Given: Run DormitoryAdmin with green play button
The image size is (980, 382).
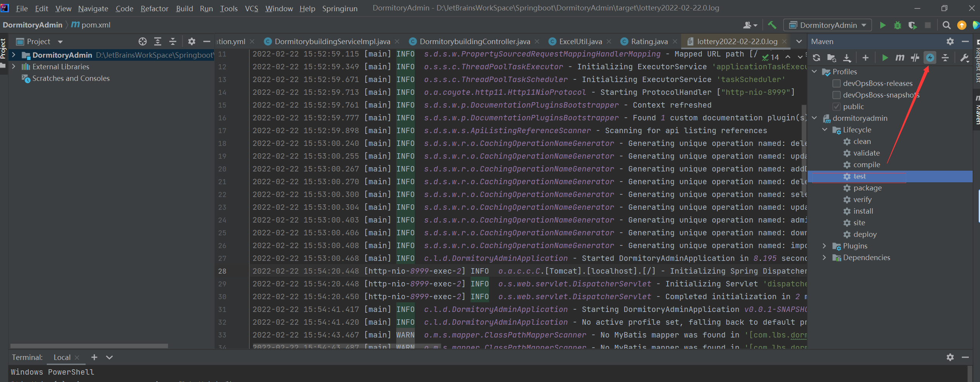Looking at the screenshot, I should click(883, 25).
